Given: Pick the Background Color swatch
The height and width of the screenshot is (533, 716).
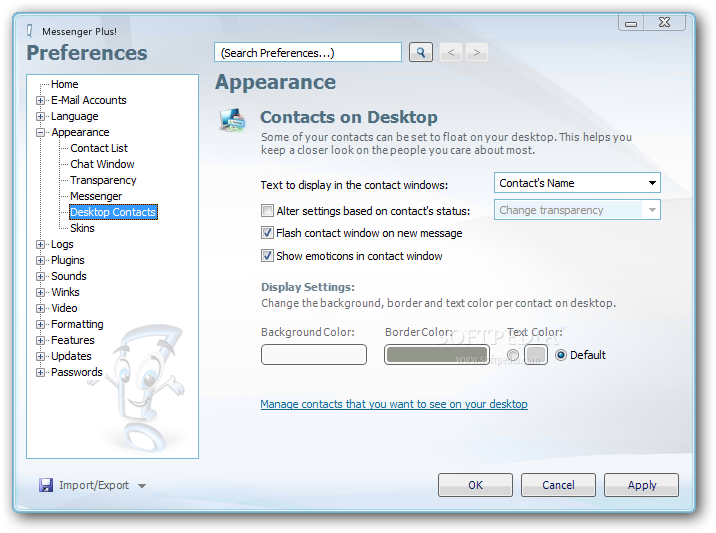Looking at the screenshot, I should coord(314,354).
